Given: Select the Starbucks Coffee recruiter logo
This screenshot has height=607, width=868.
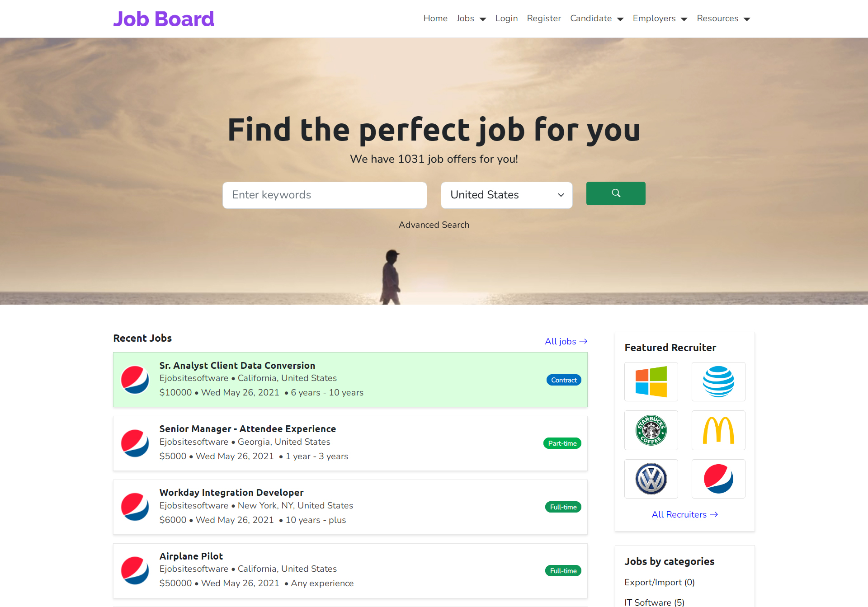Looking at the screenshot, I should pyautogui.click(x=651, y=430).
